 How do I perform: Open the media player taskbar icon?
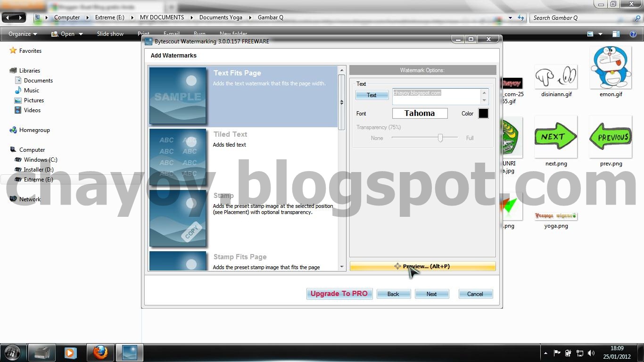tap(71, 353)
